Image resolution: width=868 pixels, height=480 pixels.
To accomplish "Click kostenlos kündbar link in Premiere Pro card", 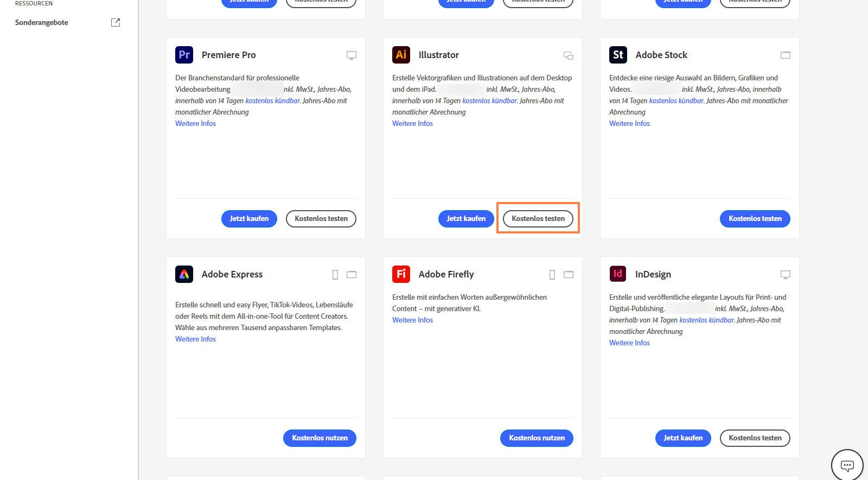I will click(x=272, y=100).
